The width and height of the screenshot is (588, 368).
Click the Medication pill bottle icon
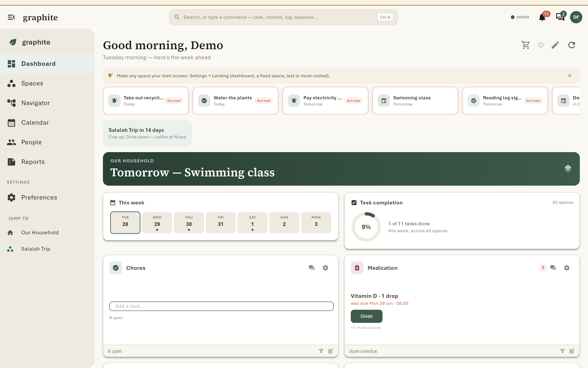click(357, 268)
